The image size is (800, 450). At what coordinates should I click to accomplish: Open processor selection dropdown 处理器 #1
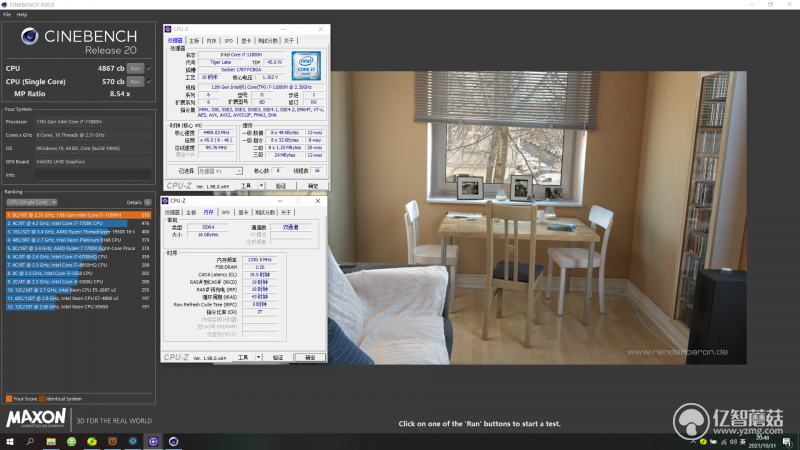point(219,171)
